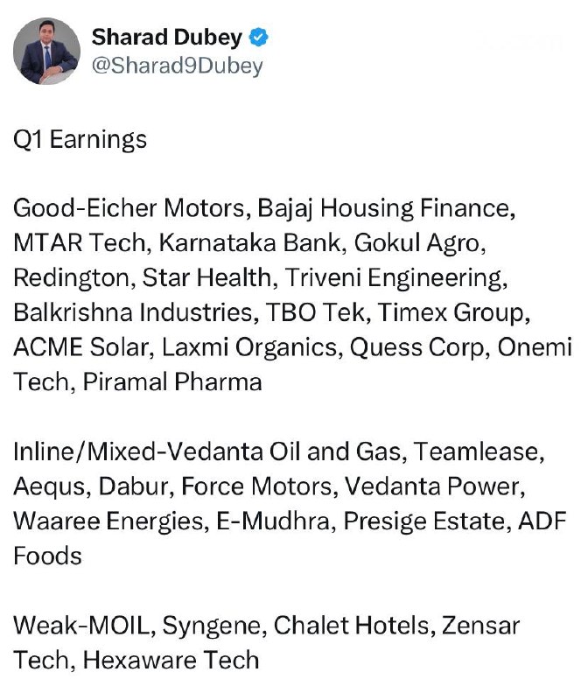Click the Balkrishna Industries name
This screenshot has height=700, width=588.
pyautogui.click(x=133, y=312)
